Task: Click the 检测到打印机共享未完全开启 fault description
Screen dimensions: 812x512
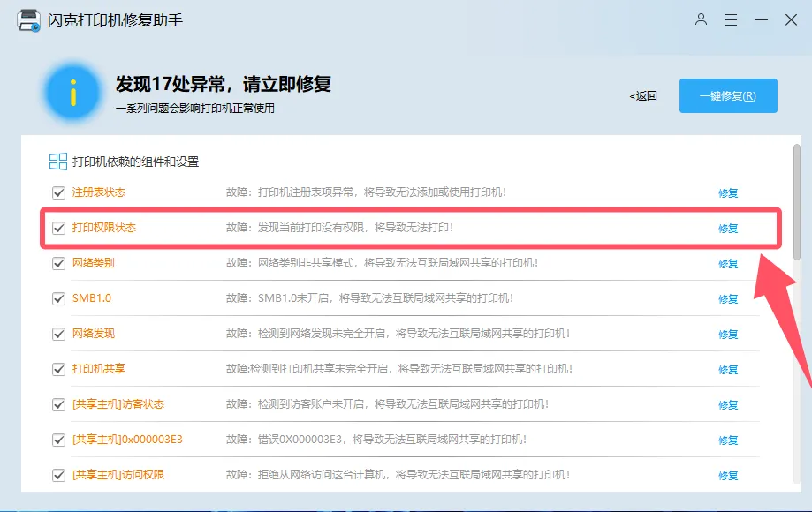Action: 399,369
